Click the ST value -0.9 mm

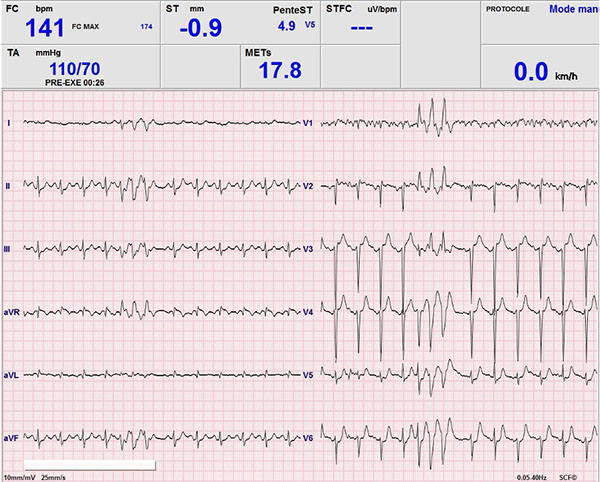(200, 28)
